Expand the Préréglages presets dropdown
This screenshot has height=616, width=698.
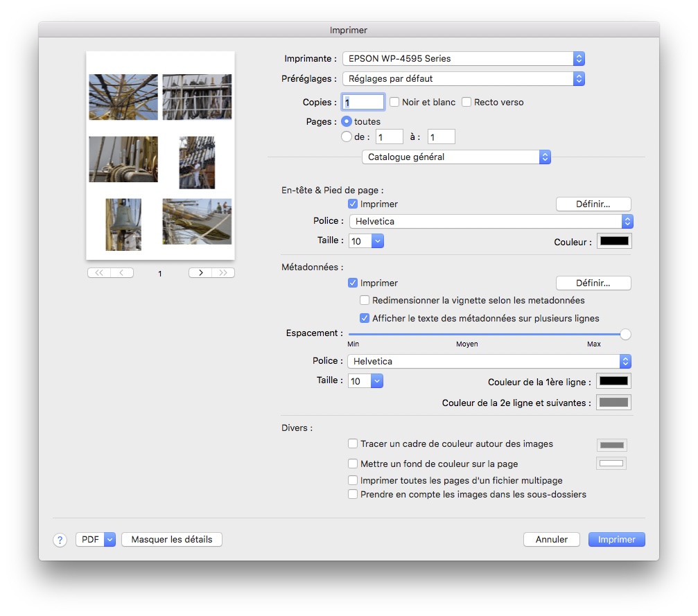[x=463, y=78]
